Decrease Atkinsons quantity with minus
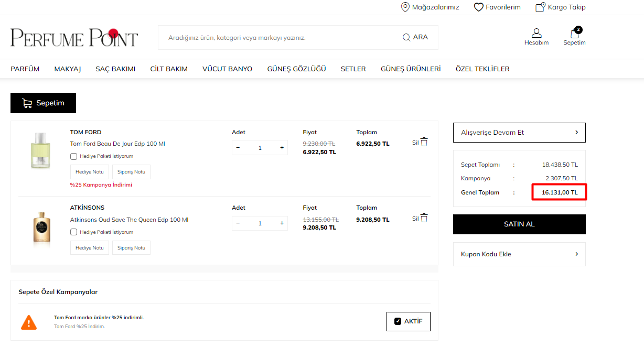644x358 pixels. point(238,223)
